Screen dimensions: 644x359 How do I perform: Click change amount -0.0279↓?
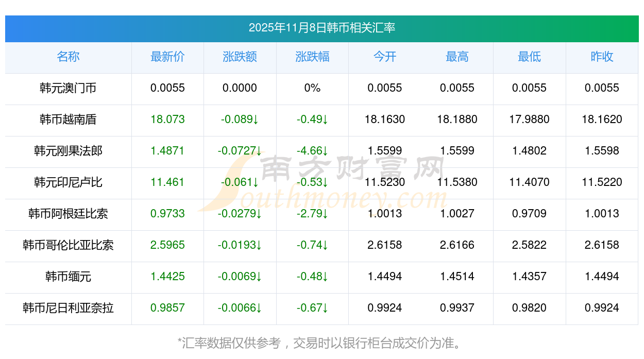(x=240, y=214)
